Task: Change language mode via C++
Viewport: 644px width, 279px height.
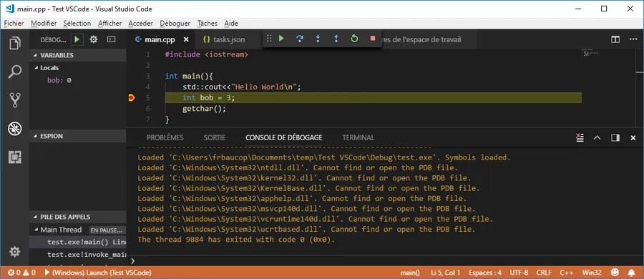Action: (x=567, y=273)
